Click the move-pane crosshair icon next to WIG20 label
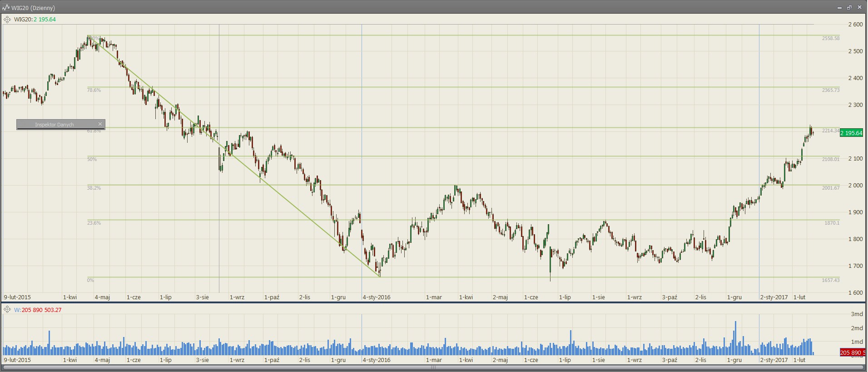 (x=7, y=20)
